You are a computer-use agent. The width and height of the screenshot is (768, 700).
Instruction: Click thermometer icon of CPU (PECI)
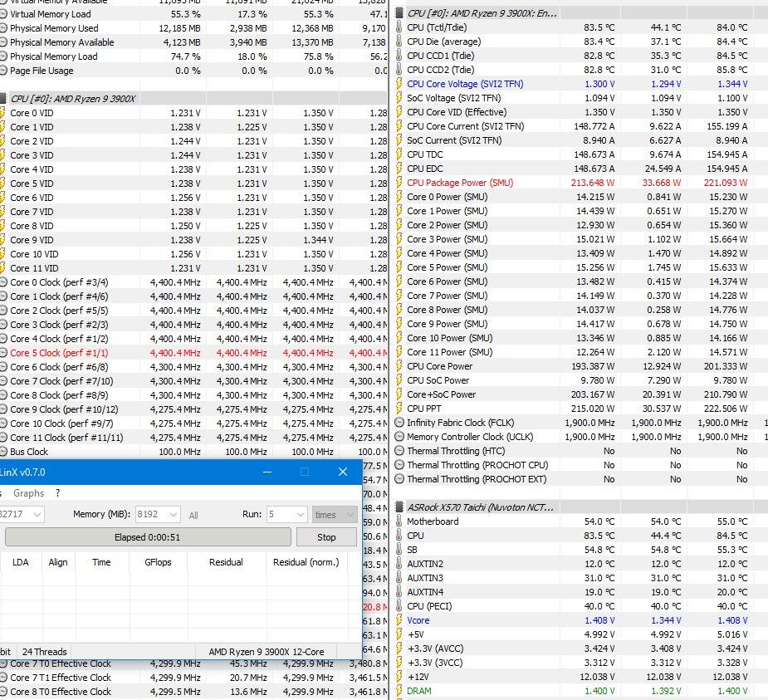click(399, 606)
